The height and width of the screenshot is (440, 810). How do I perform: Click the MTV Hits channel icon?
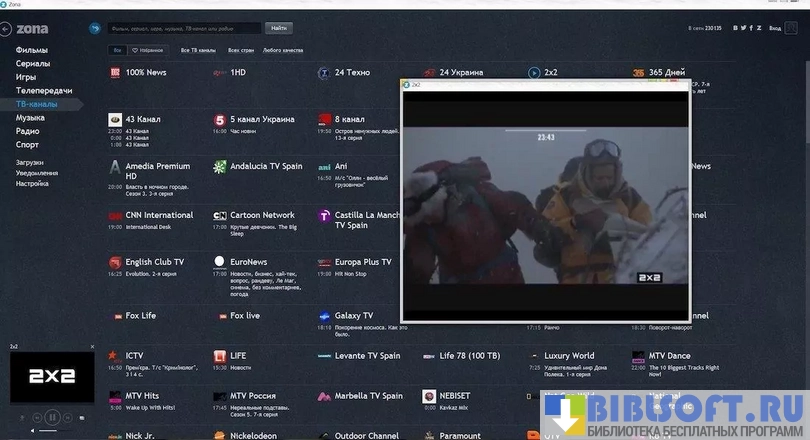(115, 396)
